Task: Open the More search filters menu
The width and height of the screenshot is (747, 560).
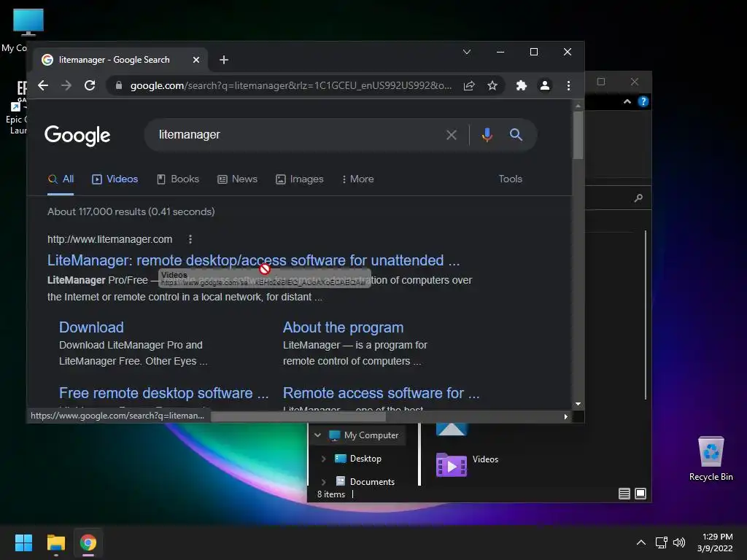Action: (x=357, y=179)
